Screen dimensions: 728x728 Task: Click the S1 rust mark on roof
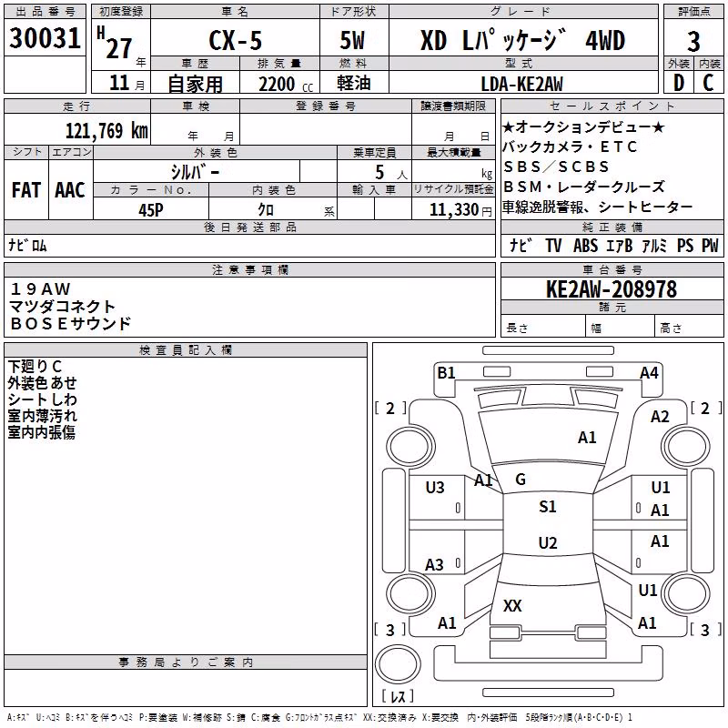point(548,507)
